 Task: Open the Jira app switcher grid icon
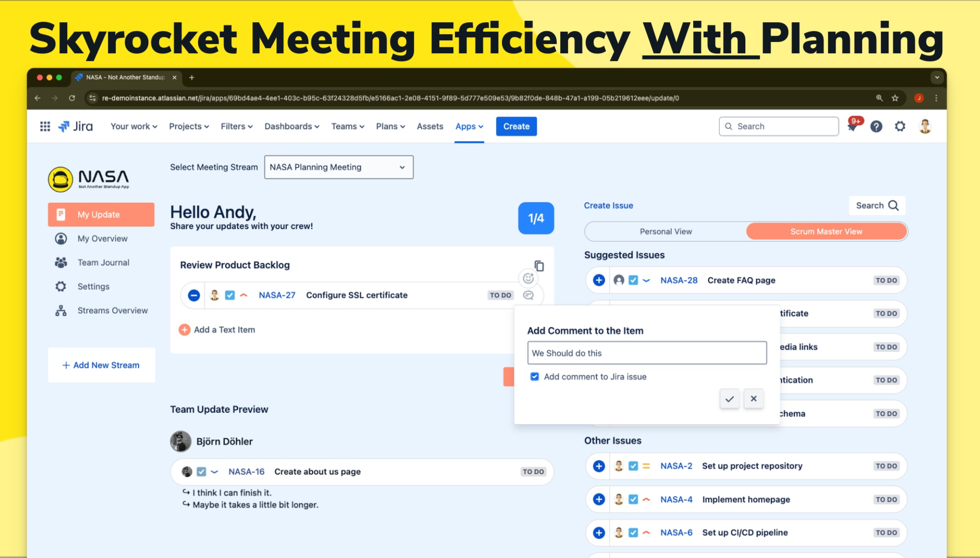click(x=45, y=127)
